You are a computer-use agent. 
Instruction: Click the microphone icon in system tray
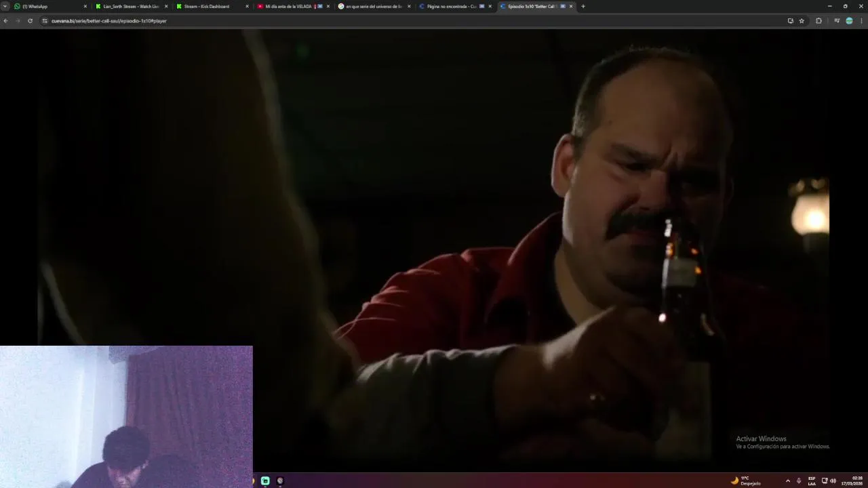point(799,481)
